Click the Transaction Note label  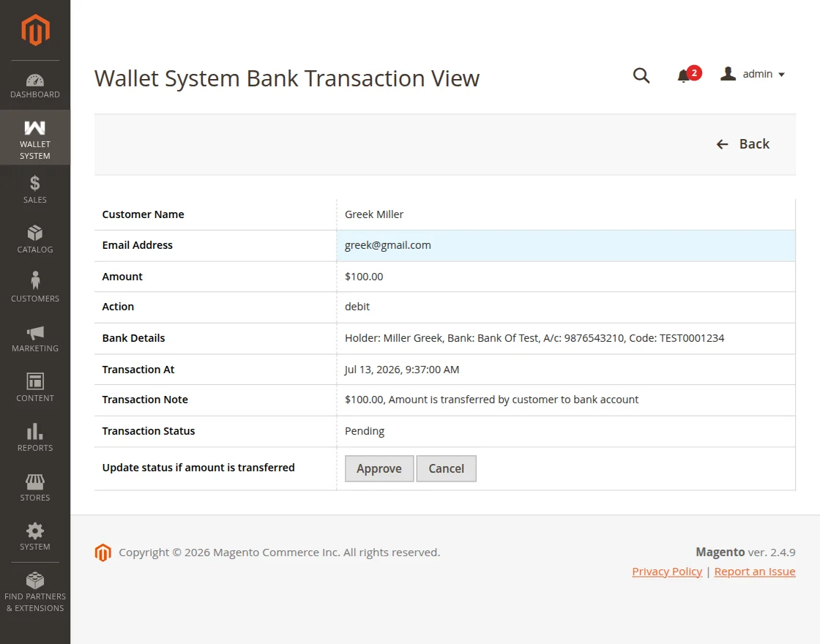pos(145,400)
